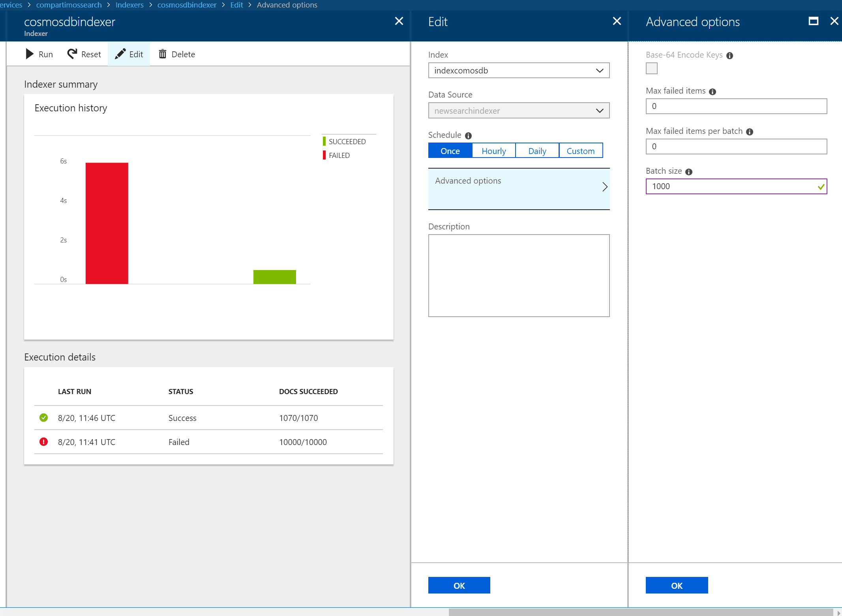Show info for Max failed items

[713, 92]
